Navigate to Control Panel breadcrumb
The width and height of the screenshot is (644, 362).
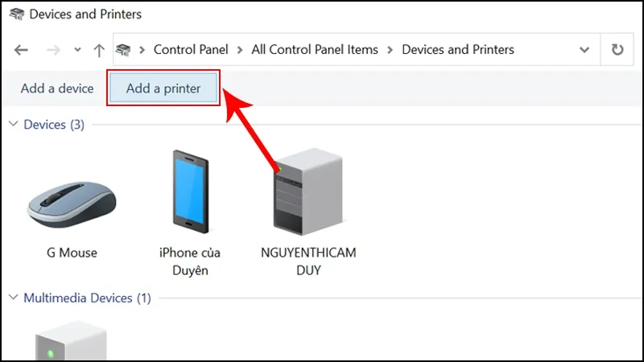[x=191, y=50]
